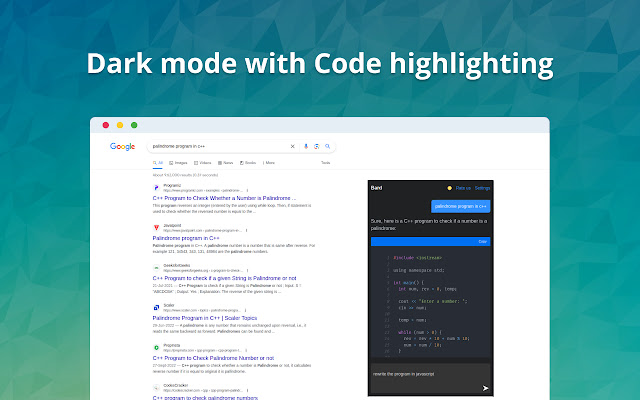This screenshot has width=640, height=400.
Task: Click the magnifying glass search icon
Action: 327,146
